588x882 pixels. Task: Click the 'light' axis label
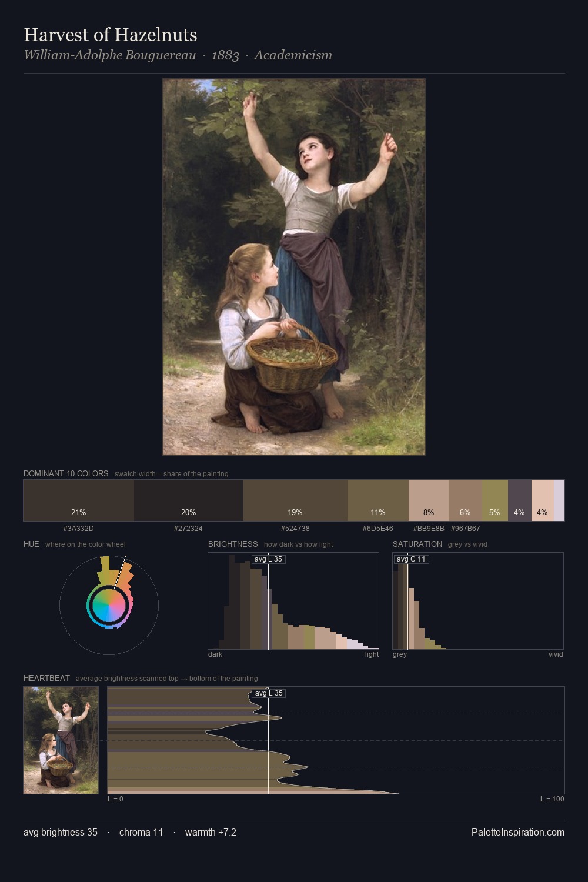click(372, 654)
